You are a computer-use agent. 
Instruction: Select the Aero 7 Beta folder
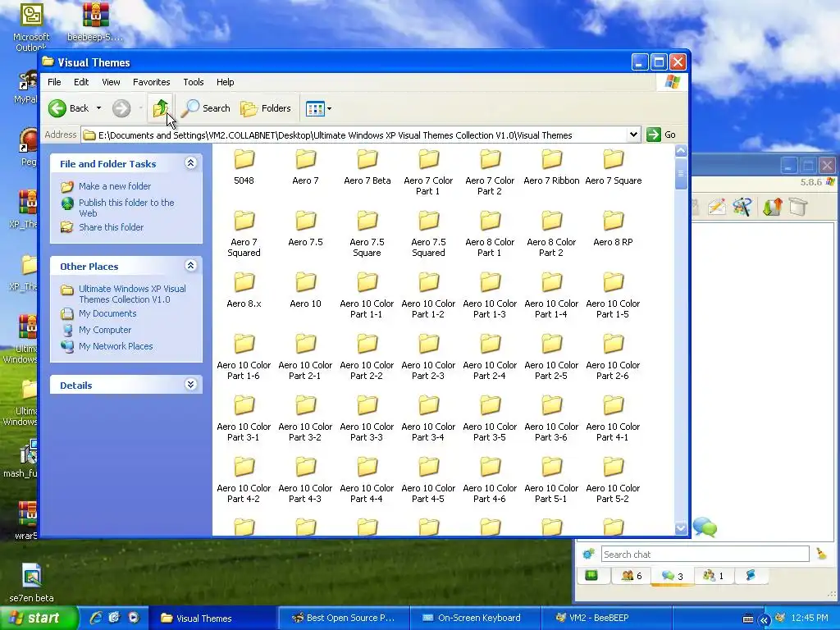tap(367, 167)
